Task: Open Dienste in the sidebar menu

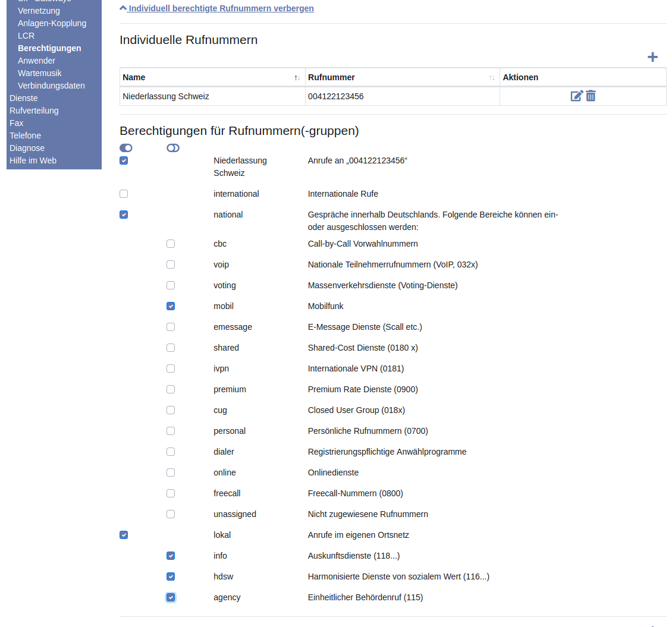Action: pos(24,98)
